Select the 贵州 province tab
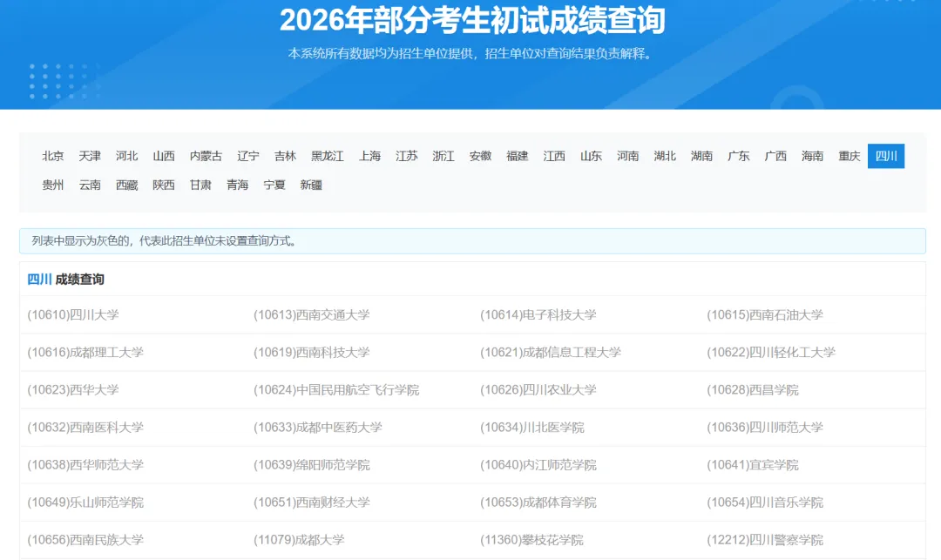This screenshot has width=941, height=560. point(53,185)
